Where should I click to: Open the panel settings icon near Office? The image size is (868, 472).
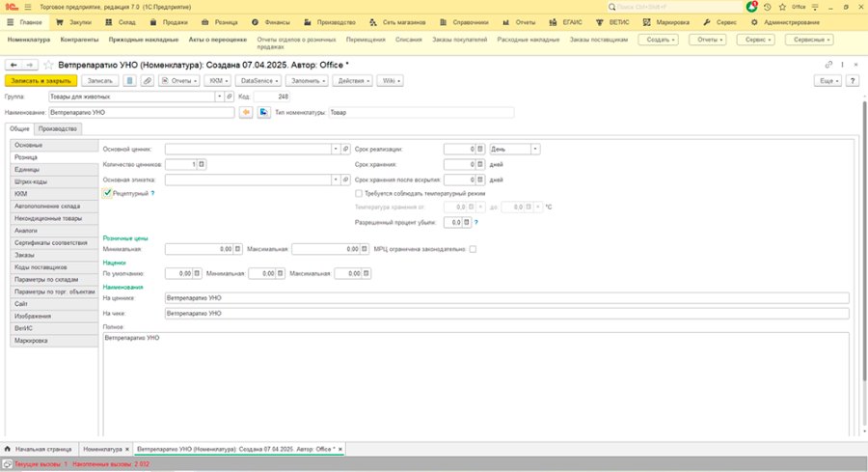pos(815,7)
